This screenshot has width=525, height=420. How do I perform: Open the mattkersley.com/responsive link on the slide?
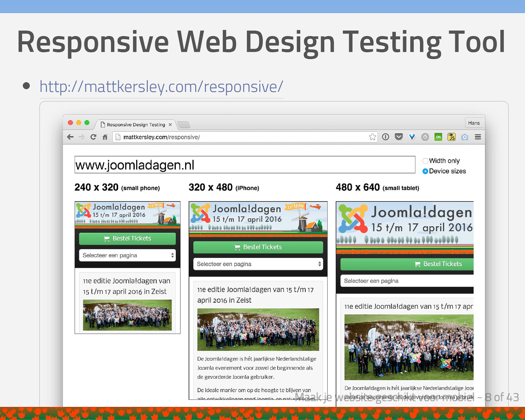[161, 87]
